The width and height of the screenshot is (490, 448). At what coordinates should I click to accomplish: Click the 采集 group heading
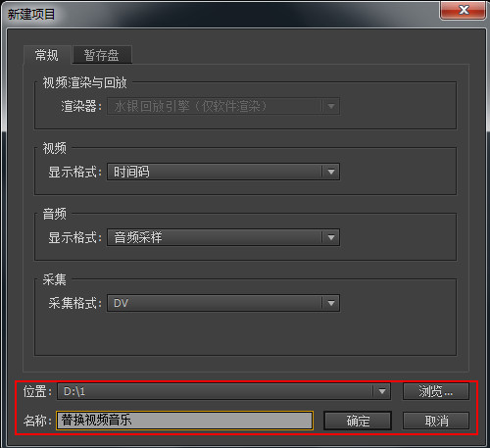54,279
